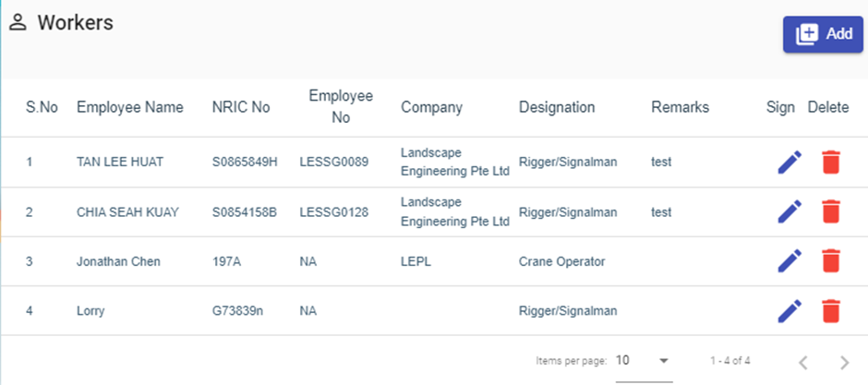Click the Employee Name column header
This screenshot has width=868, height=385.
click(130, 107)
